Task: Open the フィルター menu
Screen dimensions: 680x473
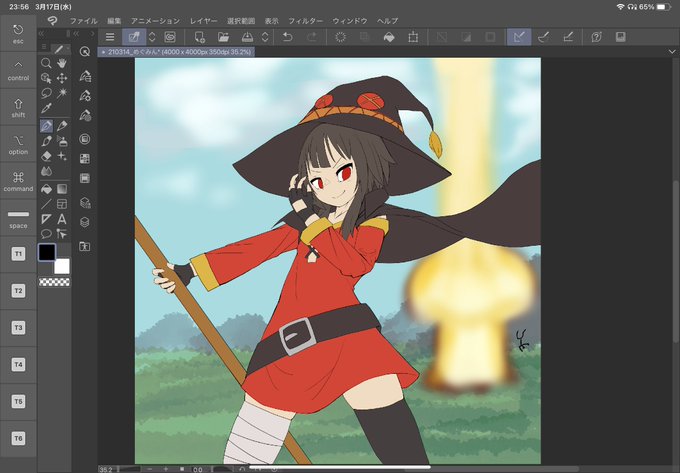Action: tap(306, 21)
